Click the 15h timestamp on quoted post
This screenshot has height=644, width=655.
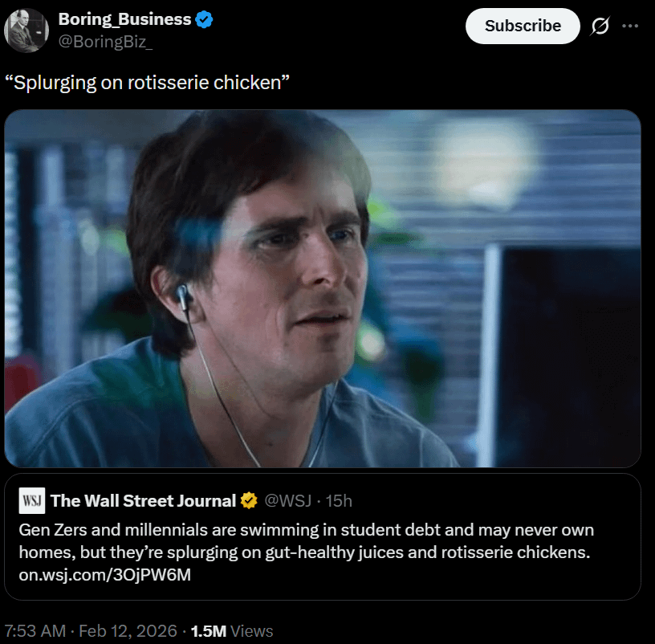338,500
